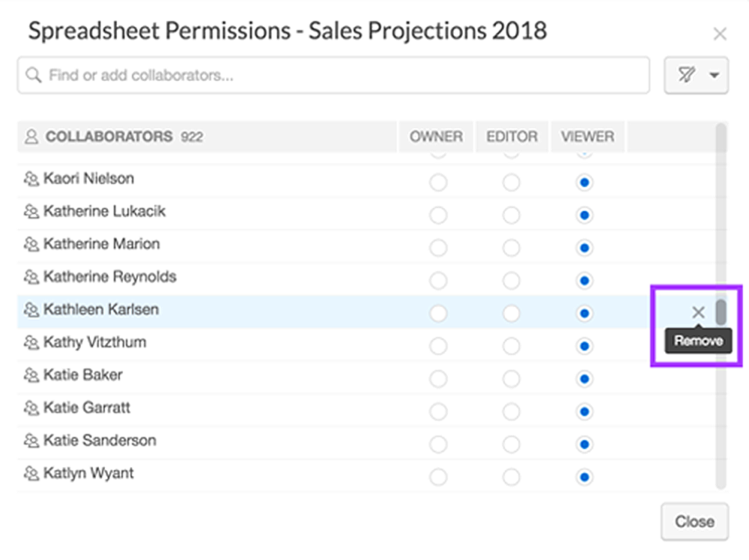This screenshot has height=560, width=749.
Task: Click the person icon next to Katie Baker
Action: 31,375
